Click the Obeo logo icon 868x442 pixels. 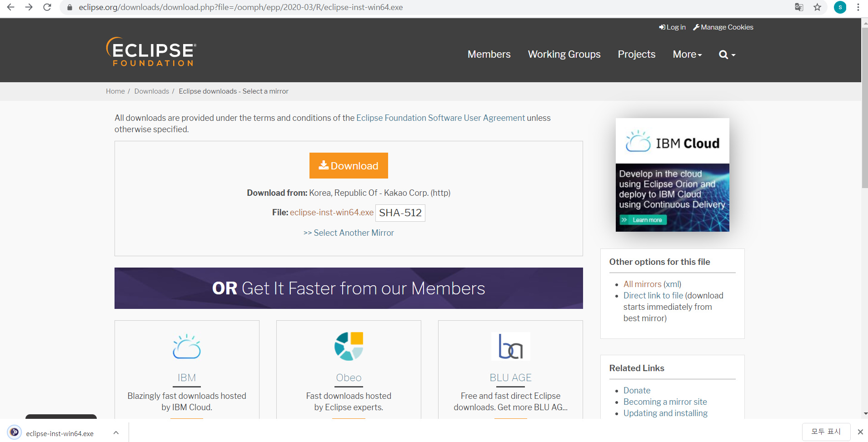tap(349, 346)
